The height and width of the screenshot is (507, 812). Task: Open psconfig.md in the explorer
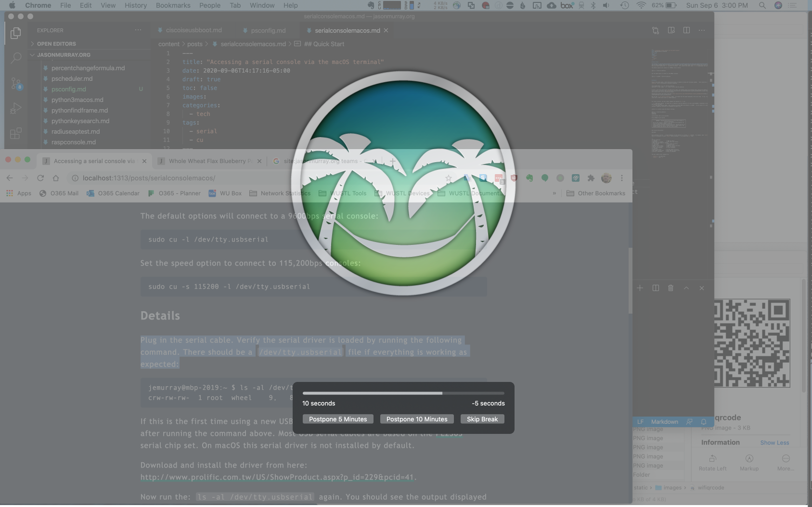pos(69,89)
